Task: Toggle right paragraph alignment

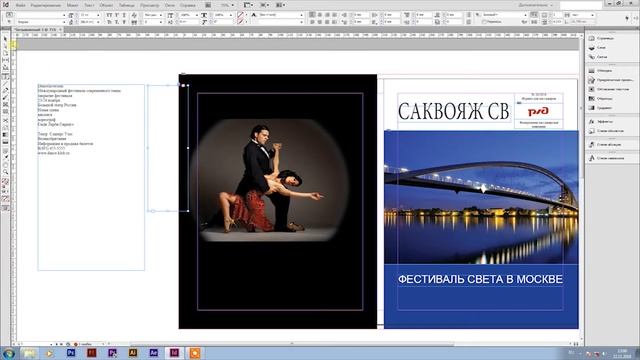Action: point(327,15)
